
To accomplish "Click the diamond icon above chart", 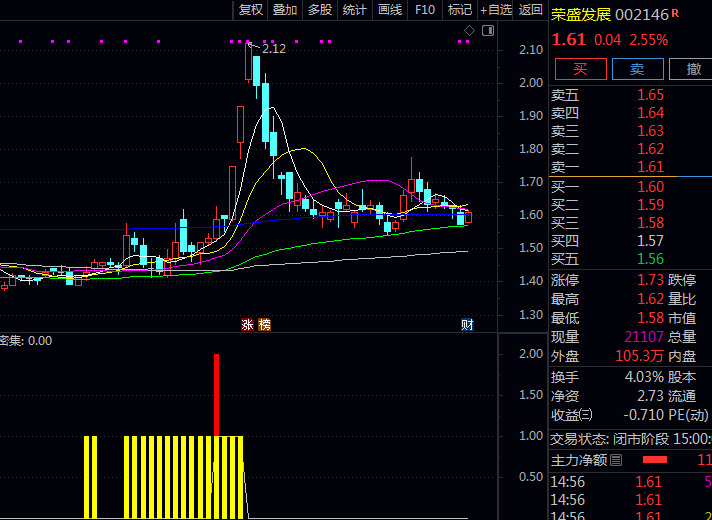I will click(x=470, y=30).
